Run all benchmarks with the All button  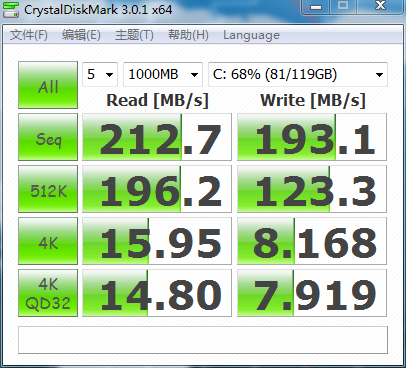[x=48, y=85]
